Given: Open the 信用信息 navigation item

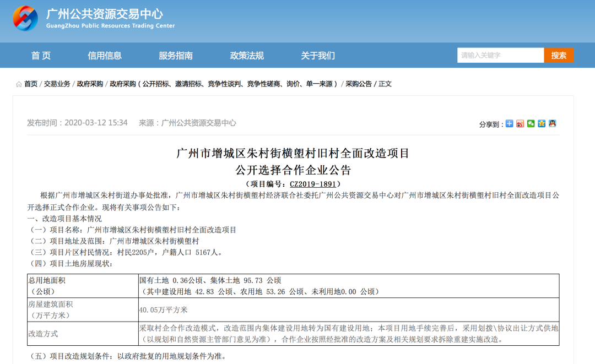Looking at the screenshot, I should 105,56.
